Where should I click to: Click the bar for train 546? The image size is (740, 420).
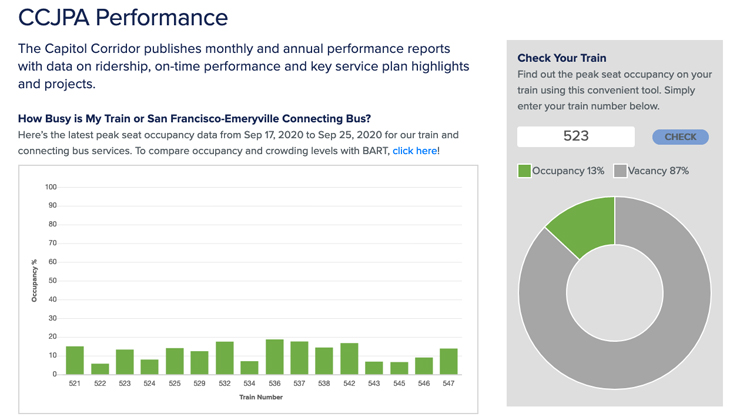(424, 366)
